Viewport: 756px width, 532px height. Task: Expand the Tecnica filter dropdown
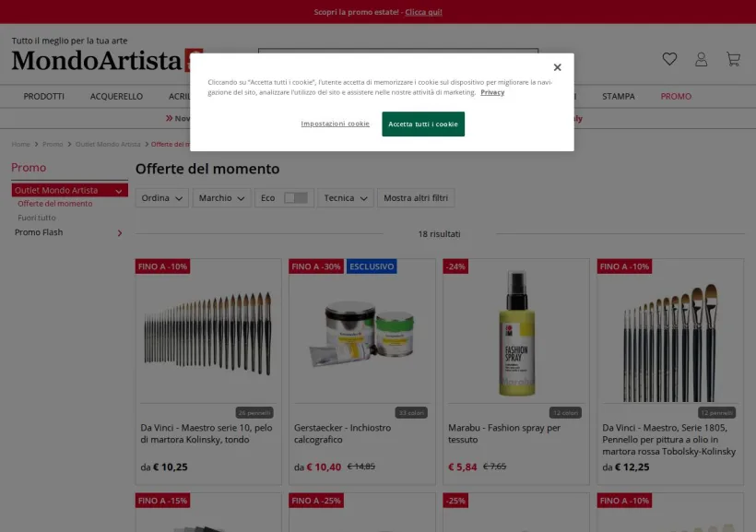pyautogui.click(x=345, y=197)
